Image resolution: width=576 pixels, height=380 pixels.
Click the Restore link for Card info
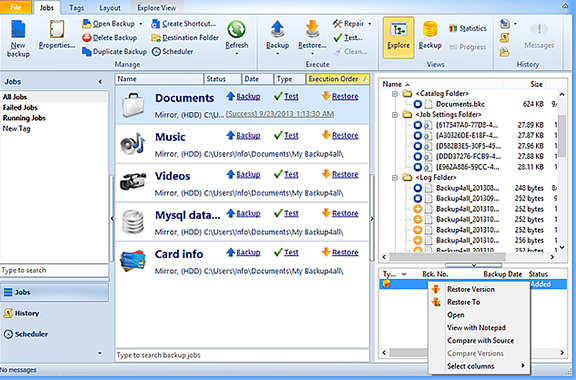(345, 252)
